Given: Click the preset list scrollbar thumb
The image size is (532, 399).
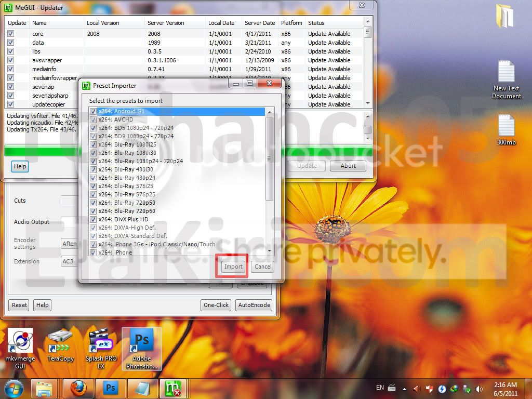Looking at the screenshot, I should (x=270, y=158).
